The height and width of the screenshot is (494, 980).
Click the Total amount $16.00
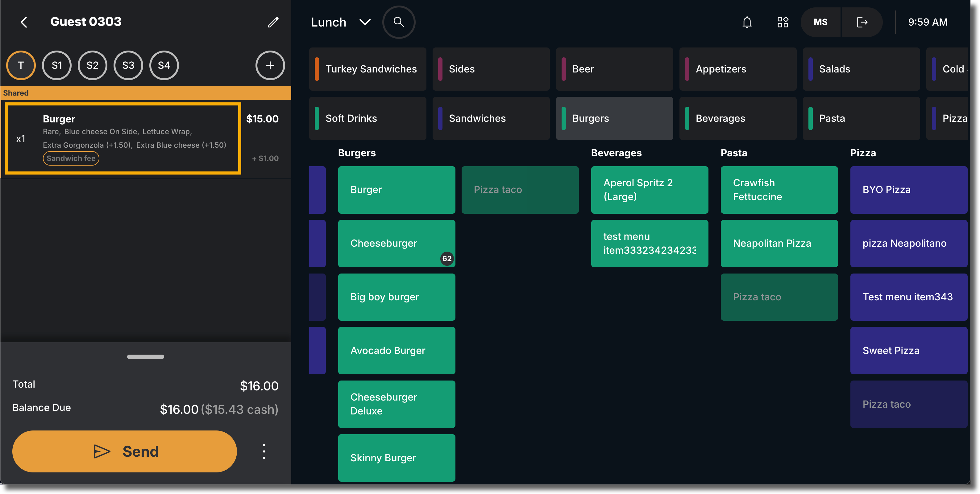point(259,386)
